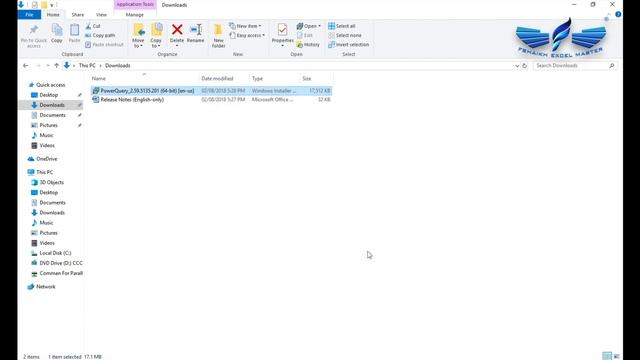Open the Manage ribbon tab
Image resolution: width=640 pixels, height=360 pixels.
[135, 15]
